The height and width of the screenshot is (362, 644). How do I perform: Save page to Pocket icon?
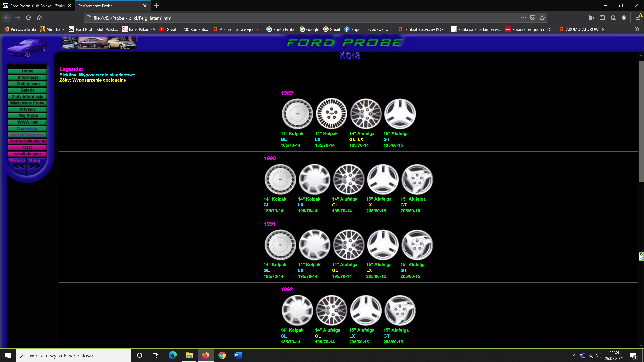532,18
